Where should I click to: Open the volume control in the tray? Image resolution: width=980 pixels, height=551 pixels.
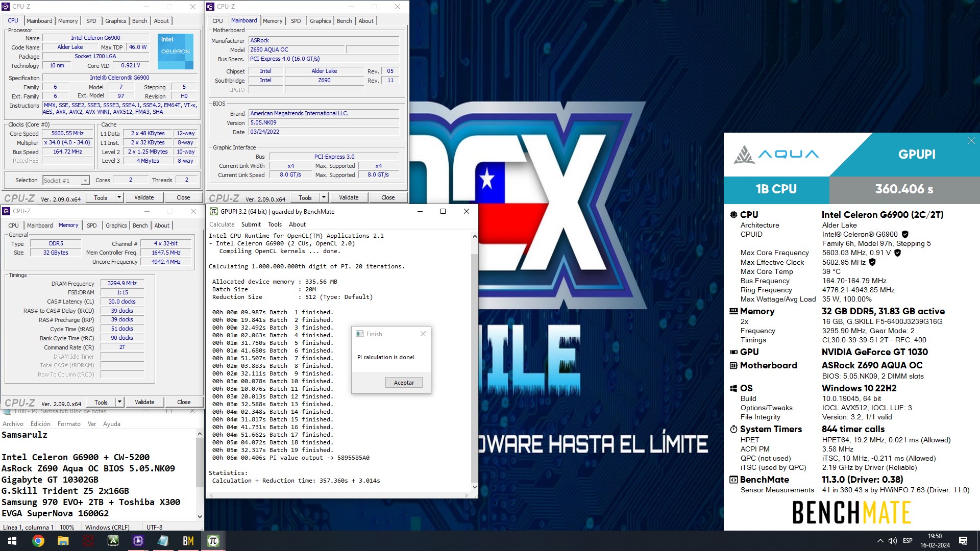click(x=892, y=541)
